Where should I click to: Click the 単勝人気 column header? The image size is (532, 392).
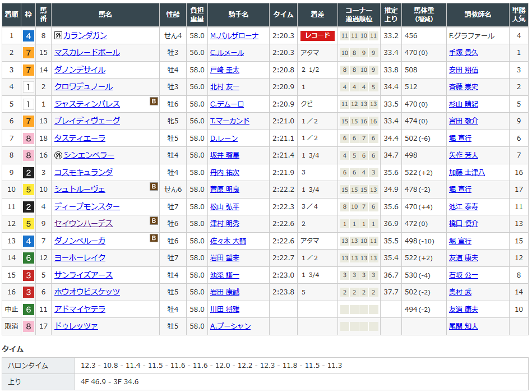tap(519, 15)
